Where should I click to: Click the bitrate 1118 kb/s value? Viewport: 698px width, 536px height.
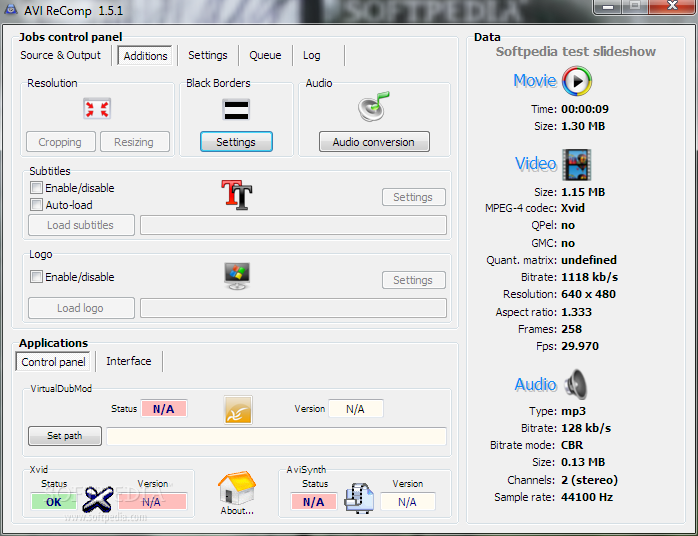point(589,277)
